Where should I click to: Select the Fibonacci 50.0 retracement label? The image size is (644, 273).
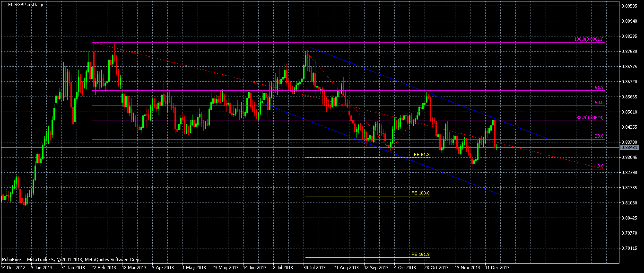(599, 102)
